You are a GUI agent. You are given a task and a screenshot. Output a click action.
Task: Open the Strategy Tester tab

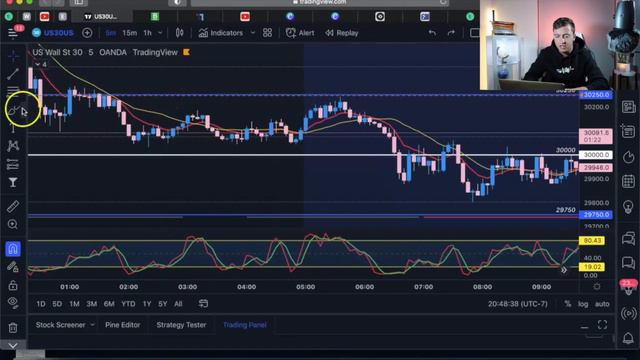click(x=181, y=325)
